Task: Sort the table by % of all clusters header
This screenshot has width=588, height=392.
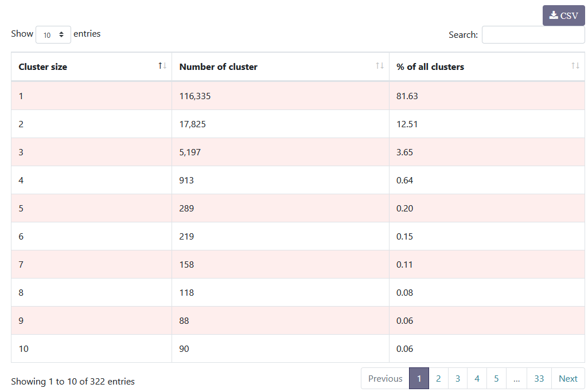Action: tap(429, 66)
